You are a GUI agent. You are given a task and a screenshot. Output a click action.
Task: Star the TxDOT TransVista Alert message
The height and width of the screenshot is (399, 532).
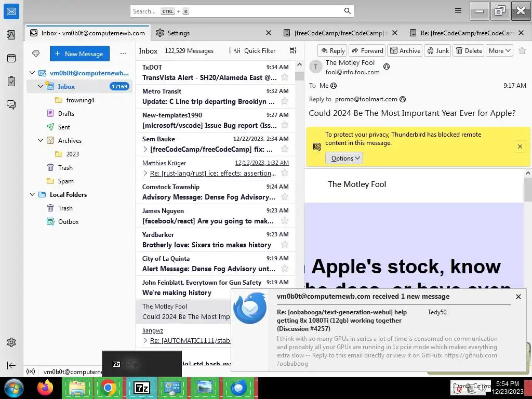[x=285, y=77]
